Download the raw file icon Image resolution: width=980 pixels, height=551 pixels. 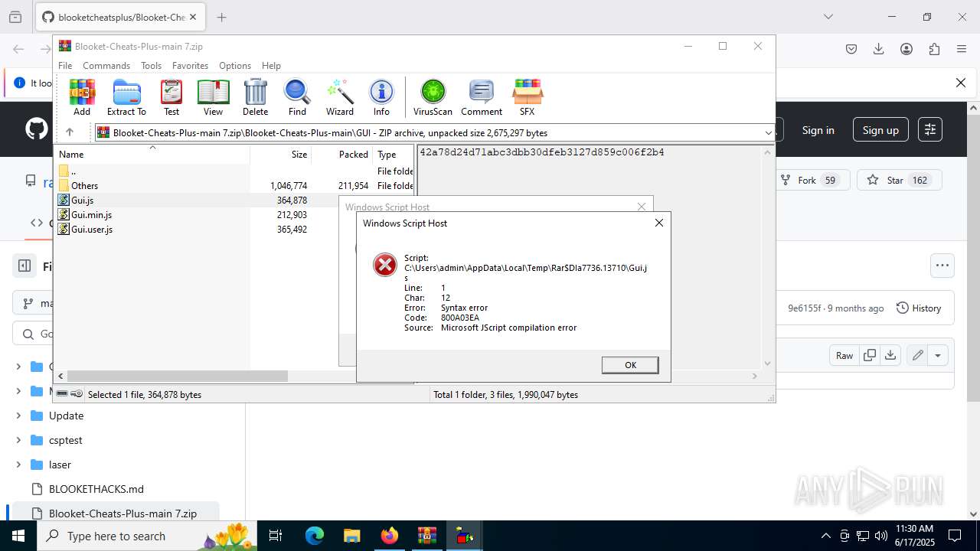point(890,355)
